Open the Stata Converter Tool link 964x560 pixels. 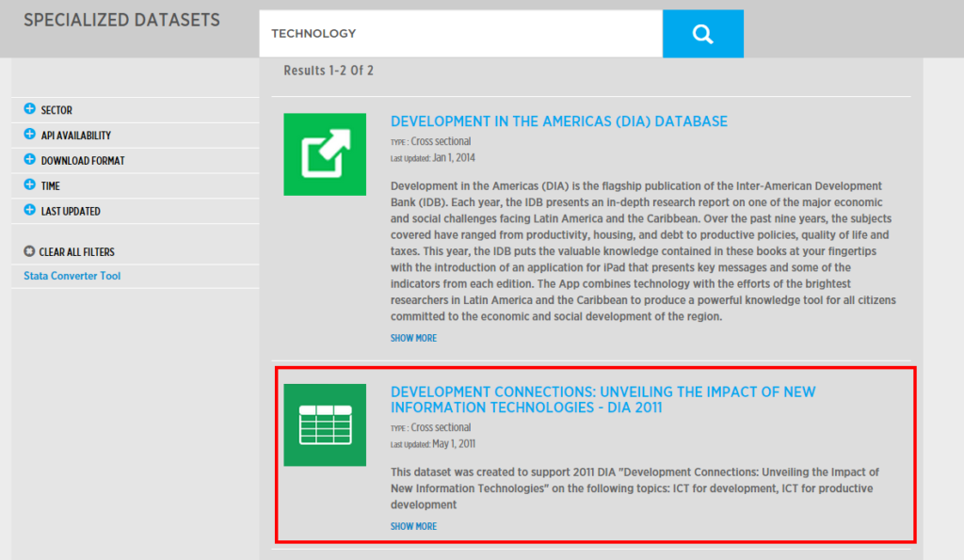[72, 275]
